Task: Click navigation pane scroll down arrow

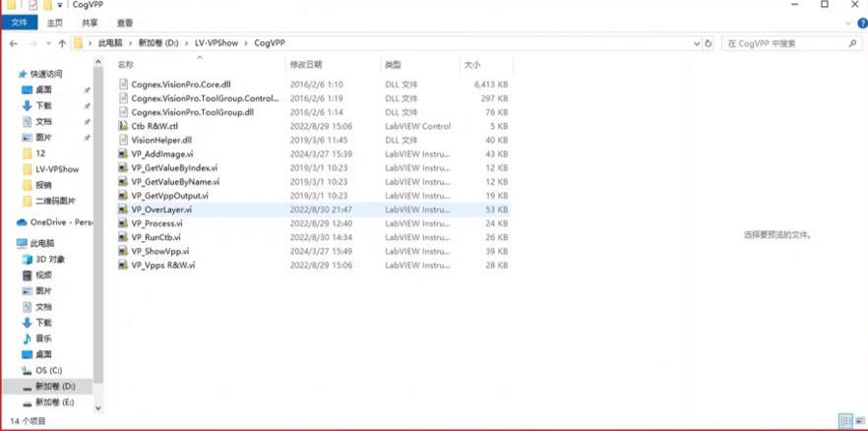Action: click(x=98, y=408)
